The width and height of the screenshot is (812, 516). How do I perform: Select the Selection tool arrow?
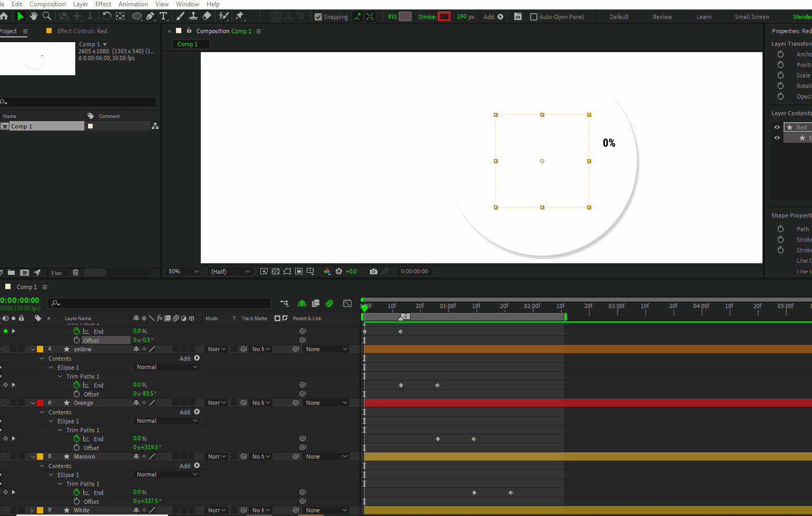21,16
